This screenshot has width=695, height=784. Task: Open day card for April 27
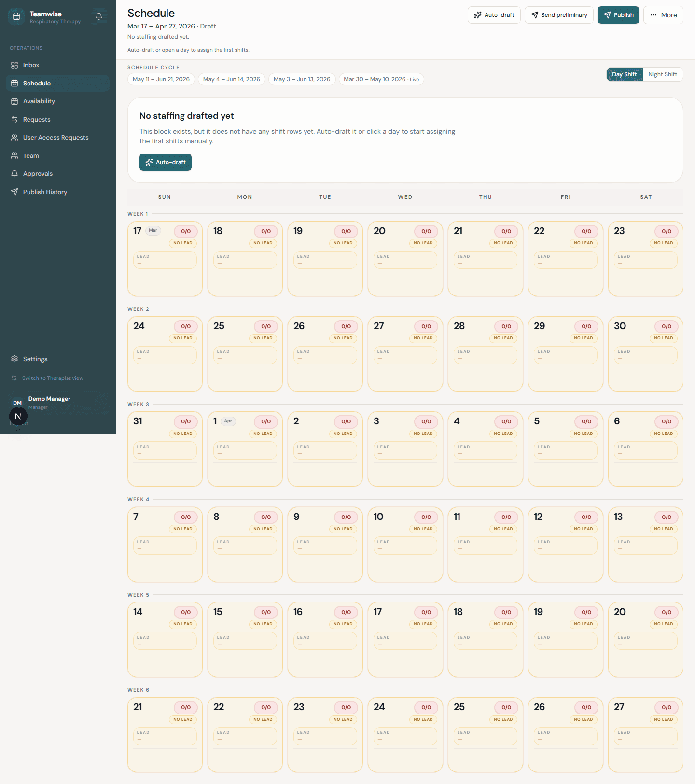[x=646, y=735]
